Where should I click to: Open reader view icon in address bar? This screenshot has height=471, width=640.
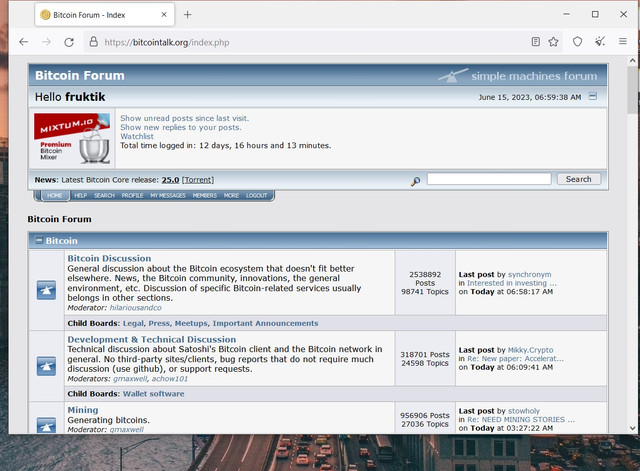(x=536, y=42)
